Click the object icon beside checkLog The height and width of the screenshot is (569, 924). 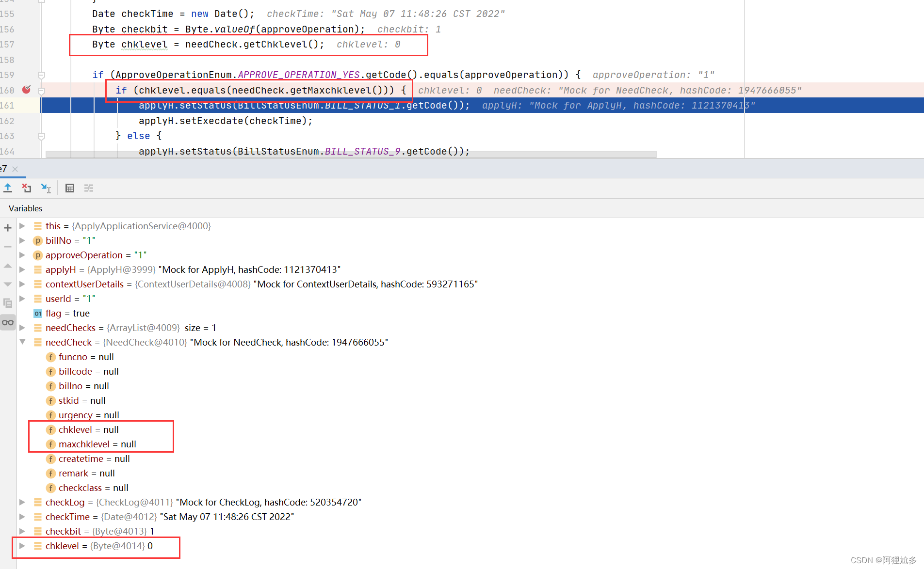[38, 502]
